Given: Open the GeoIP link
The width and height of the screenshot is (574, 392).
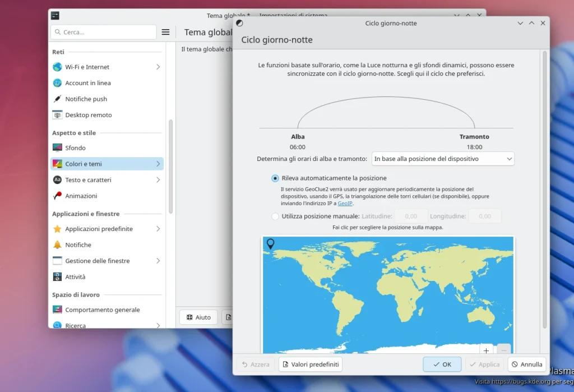Looking at the screenshot, I should click(344, 204).
